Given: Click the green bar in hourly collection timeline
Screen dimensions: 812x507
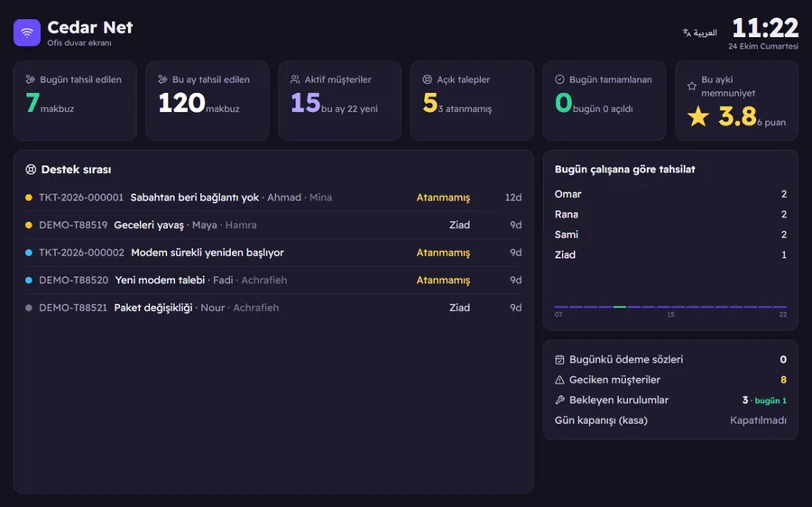Looking at the screenshot, I should (619, 307).
